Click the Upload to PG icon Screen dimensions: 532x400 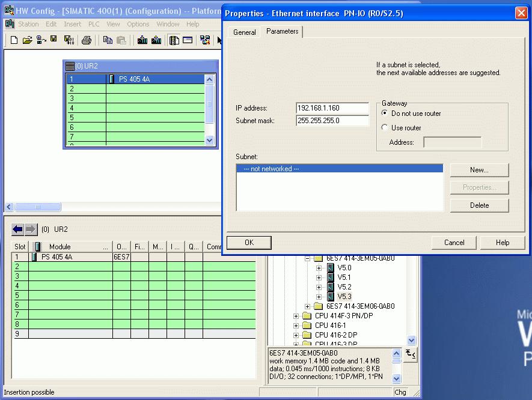[156, 40]
